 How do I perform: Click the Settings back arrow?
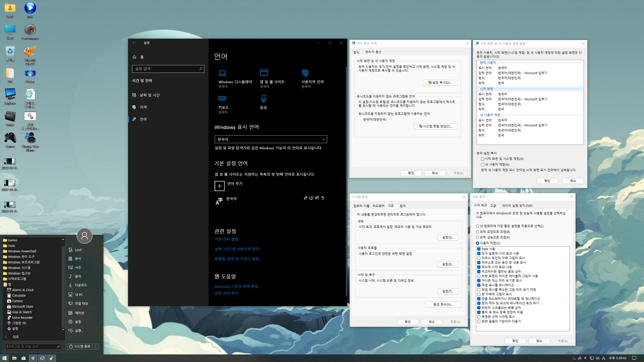(x=134, y=43)
